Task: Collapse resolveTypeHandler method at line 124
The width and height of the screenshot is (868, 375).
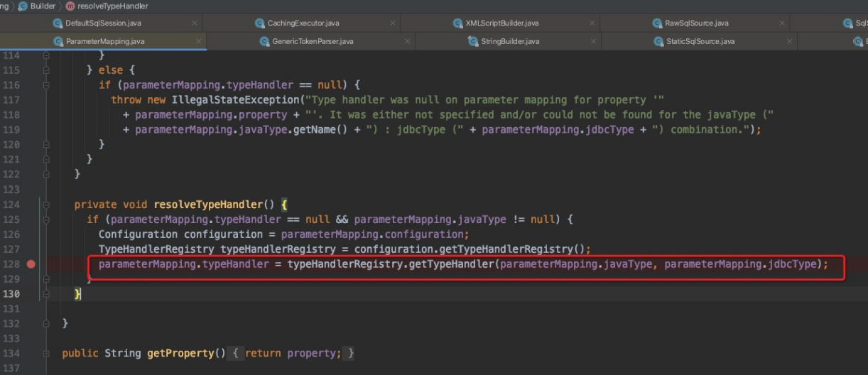Action: tap(46, 205)
